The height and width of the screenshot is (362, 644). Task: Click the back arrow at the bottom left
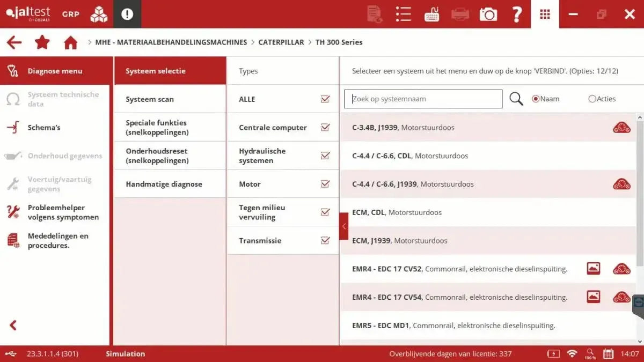point(12,325)
